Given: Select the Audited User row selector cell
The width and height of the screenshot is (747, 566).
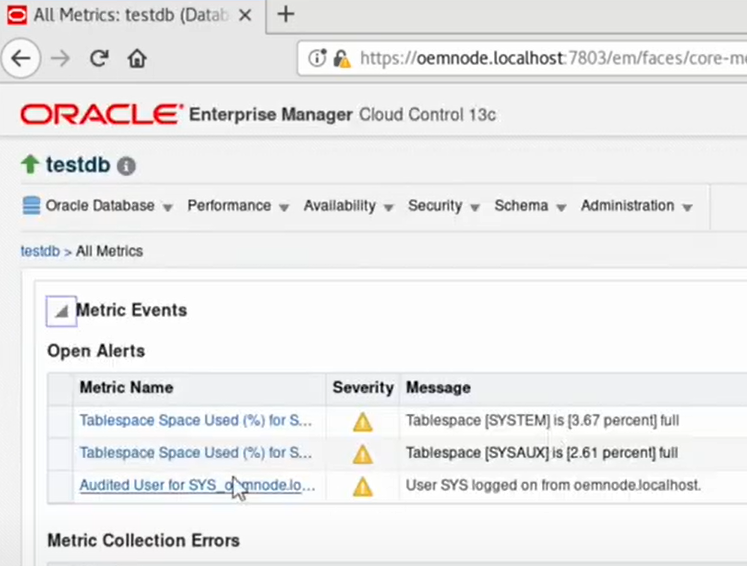Looking at the screenshot, I should click(x=61, y=486).
